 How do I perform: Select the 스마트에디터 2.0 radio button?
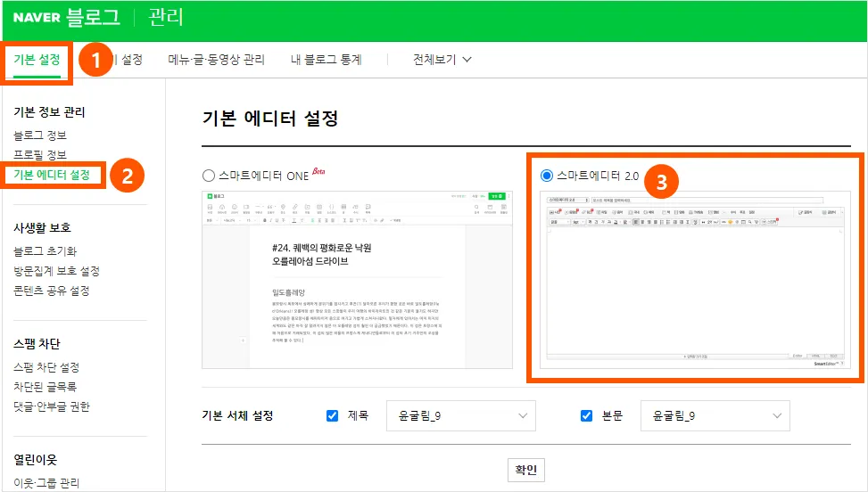[x=546, y=176]
